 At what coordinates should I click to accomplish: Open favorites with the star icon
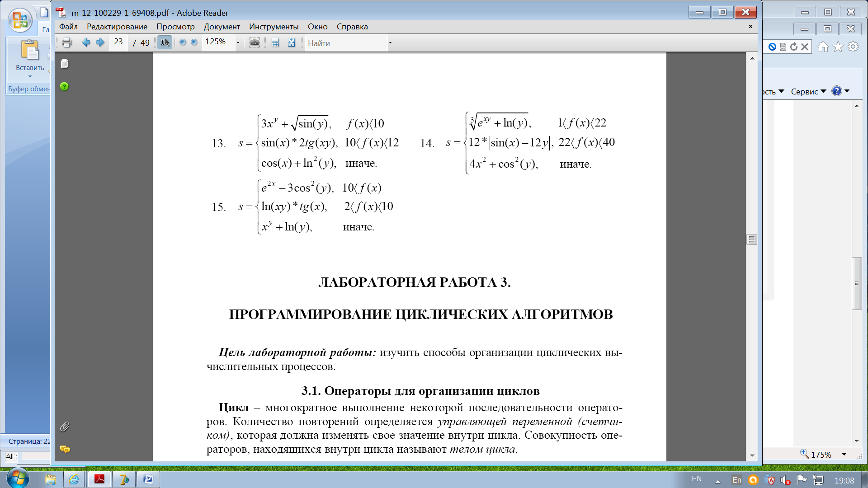(838, 47)
